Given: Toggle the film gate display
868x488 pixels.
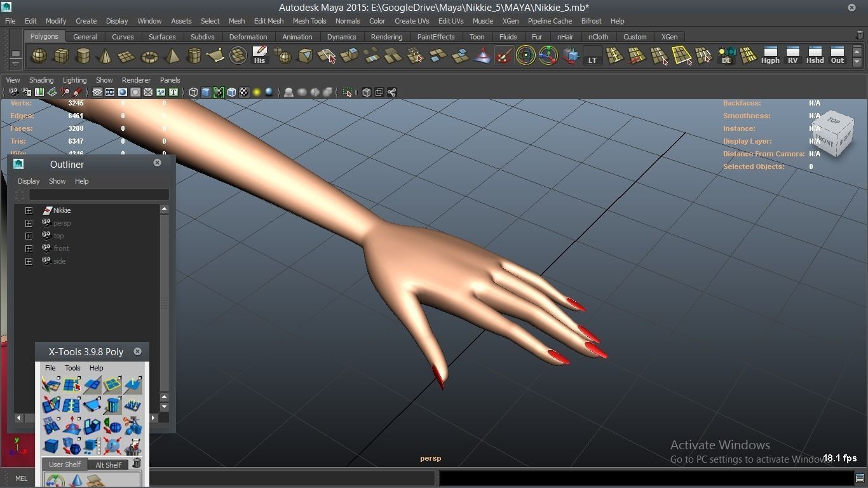Looking at the screenshot, I should 110,92.
